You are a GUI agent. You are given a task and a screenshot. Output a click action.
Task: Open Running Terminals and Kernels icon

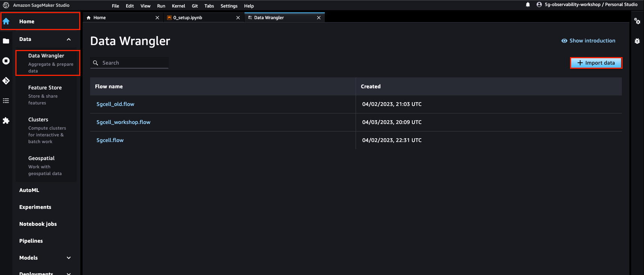[x=6, y=61]
